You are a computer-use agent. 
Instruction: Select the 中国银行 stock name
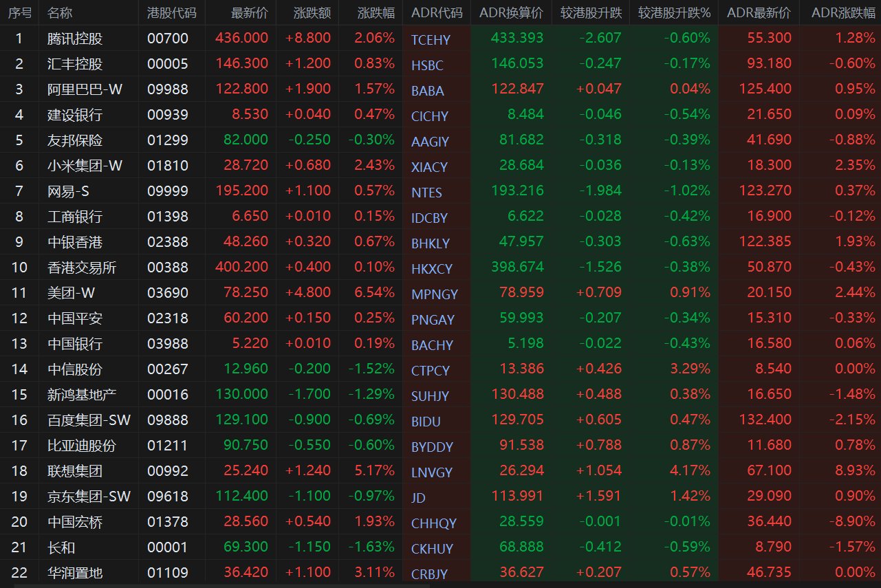click(76, 344)
